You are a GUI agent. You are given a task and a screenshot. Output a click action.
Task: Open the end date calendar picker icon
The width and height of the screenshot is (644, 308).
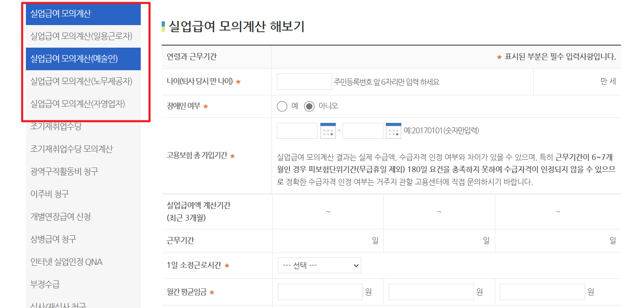tap(393, 131)
